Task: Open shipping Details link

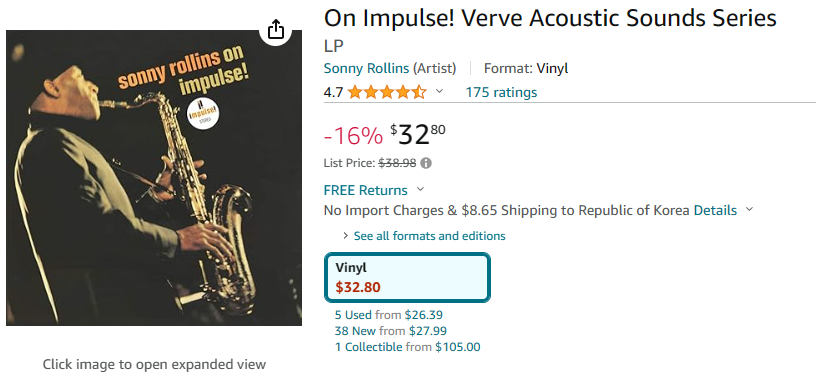Action: (715, 210)
